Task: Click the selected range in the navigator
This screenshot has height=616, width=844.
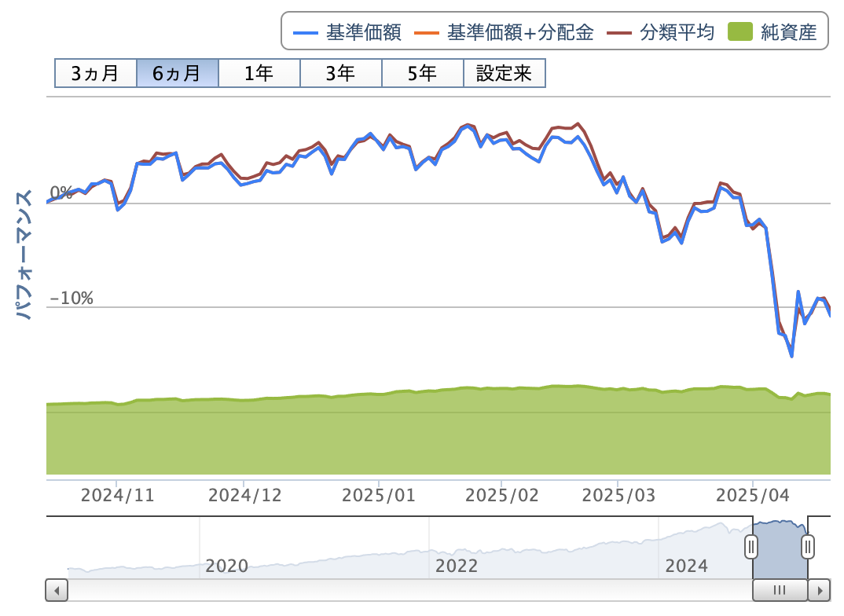Action: (780, 548)
